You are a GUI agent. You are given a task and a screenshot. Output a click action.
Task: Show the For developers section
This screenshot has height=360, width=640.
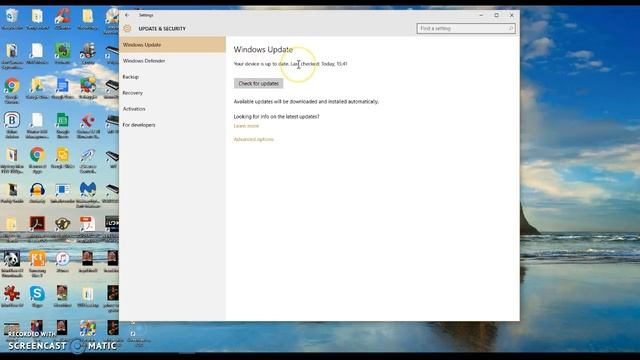[172, 125]
